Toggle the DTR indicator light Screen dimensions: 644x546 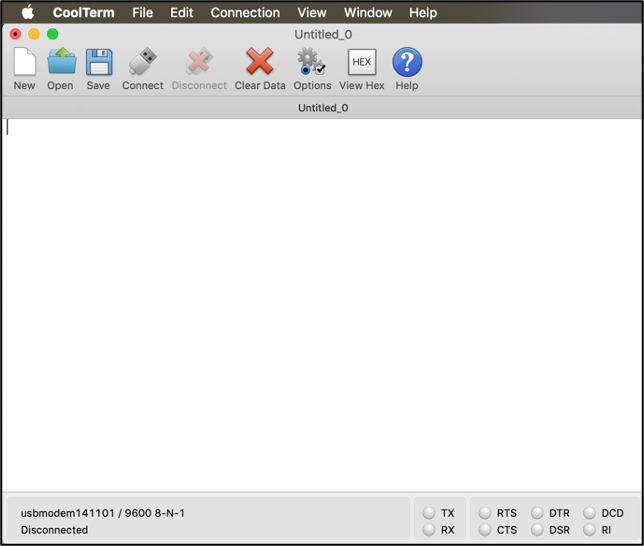coord(538,513)
